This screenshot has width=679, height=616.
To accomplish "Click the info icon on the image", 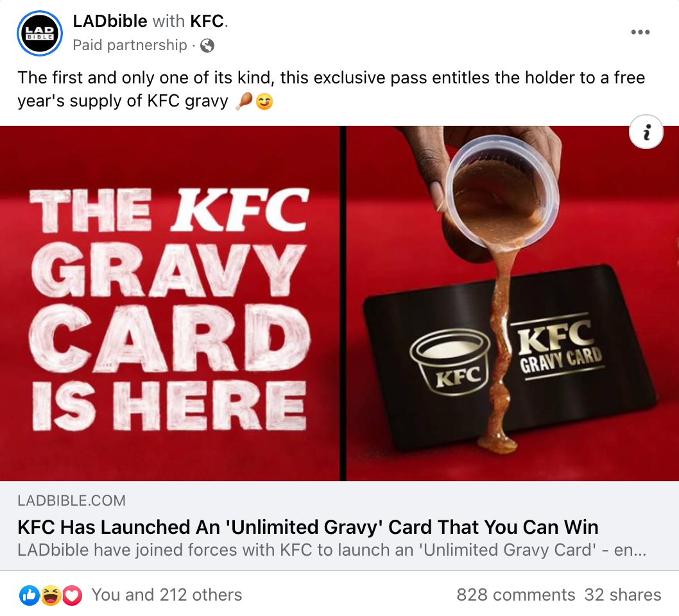I will [646, 132].
